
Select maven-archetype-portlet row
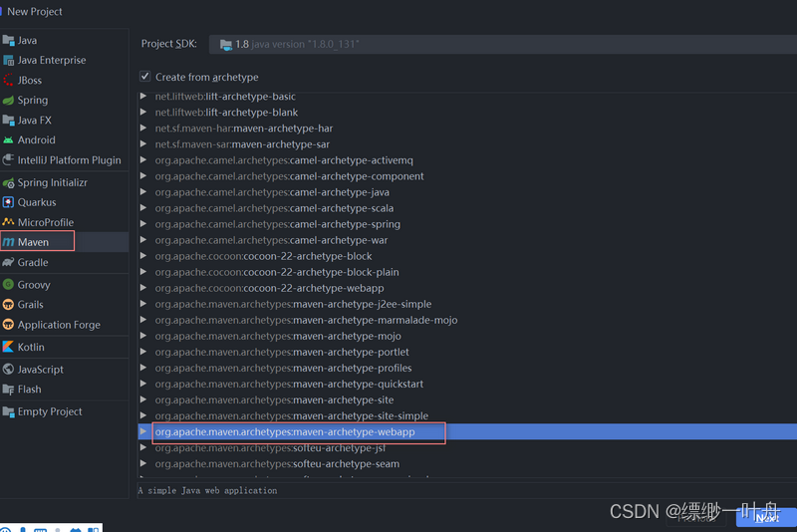pos(467,352)
